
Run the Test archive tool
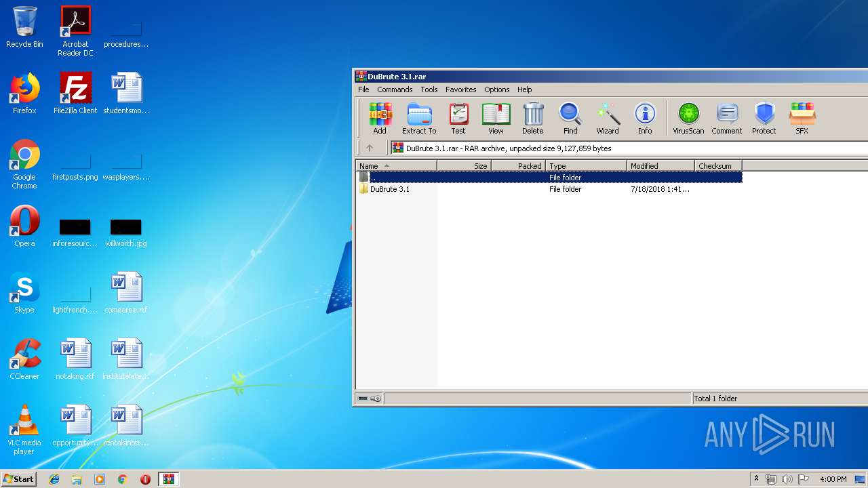click(458, 119)
